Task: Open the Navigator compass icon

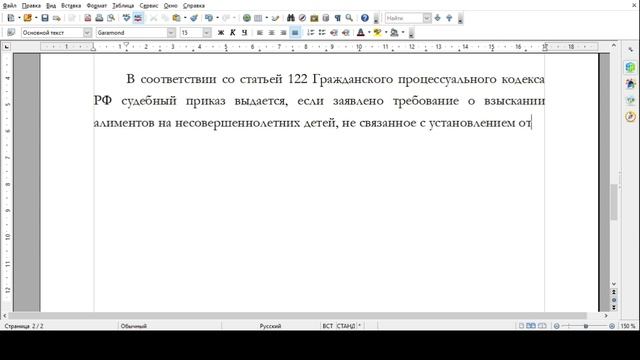Action: point(302,18)
